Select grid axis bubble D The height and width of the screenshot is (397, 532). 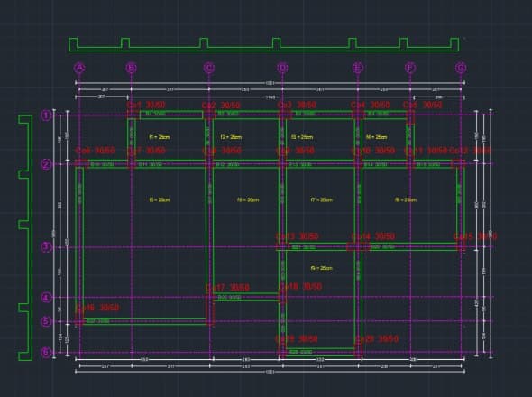pyautogui.click(x=282, y=68)
